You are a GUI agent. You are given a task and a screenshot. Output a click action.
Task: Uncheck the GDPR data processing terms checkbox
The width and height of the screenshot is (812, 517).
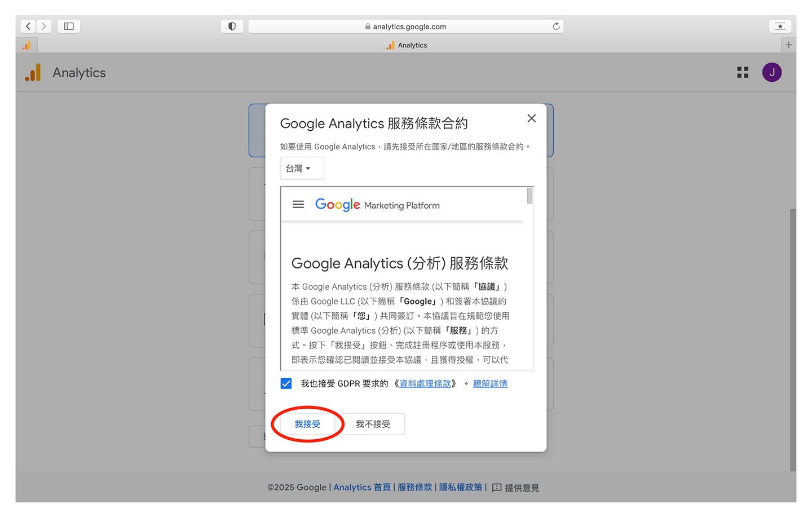286,384
